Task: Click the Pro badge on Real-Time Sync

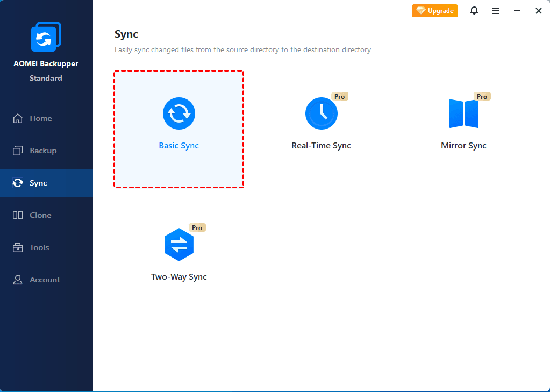Action: click(339, 96)
